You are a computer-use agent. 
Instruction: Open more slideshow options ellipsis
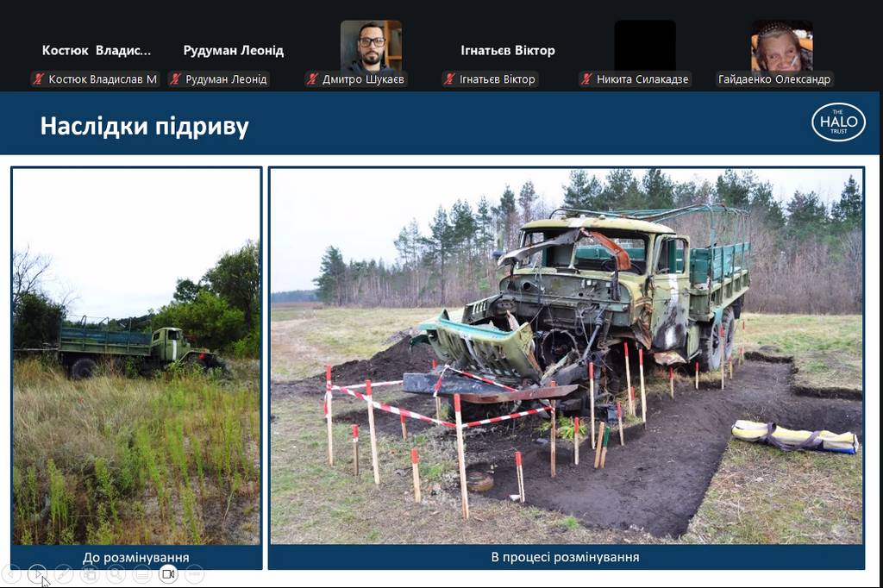click(x=195, y=573)
